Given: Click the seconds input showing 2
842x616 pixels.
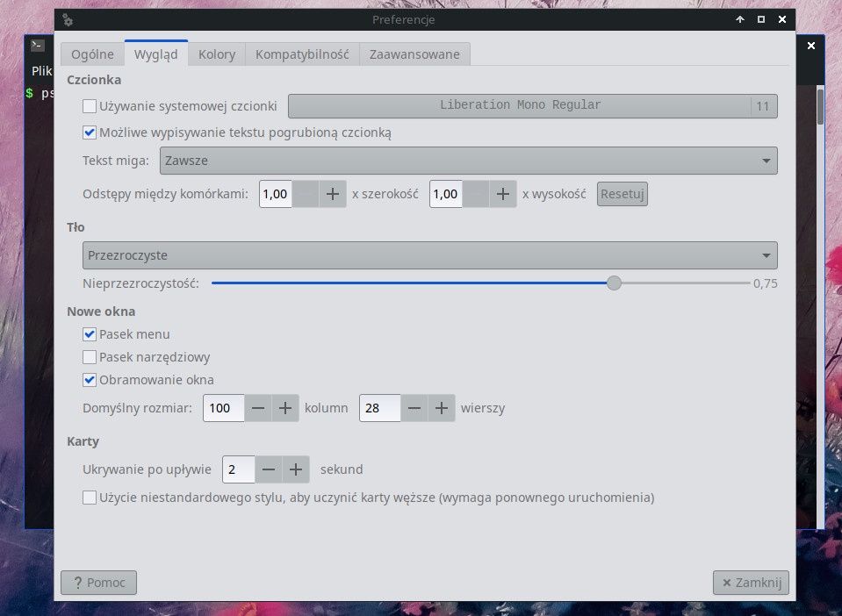Looking at the screenshot, I should 239,469.
